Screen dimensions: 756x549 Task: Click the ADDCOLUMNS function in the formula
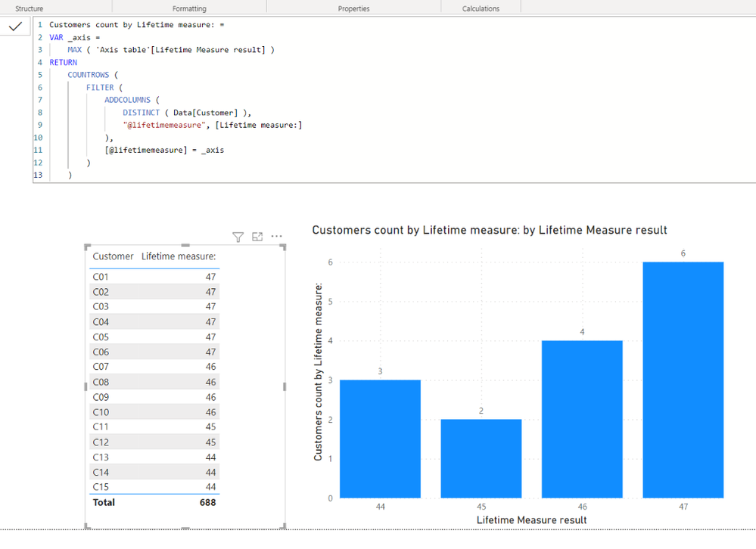[x=128, y=100]
